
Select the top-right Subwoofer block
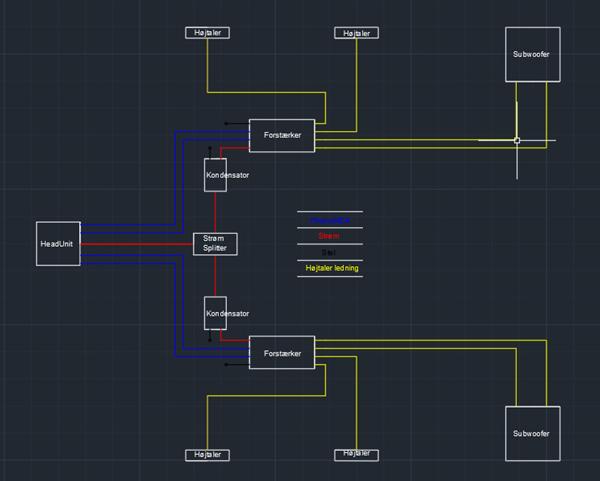(531, 54)
